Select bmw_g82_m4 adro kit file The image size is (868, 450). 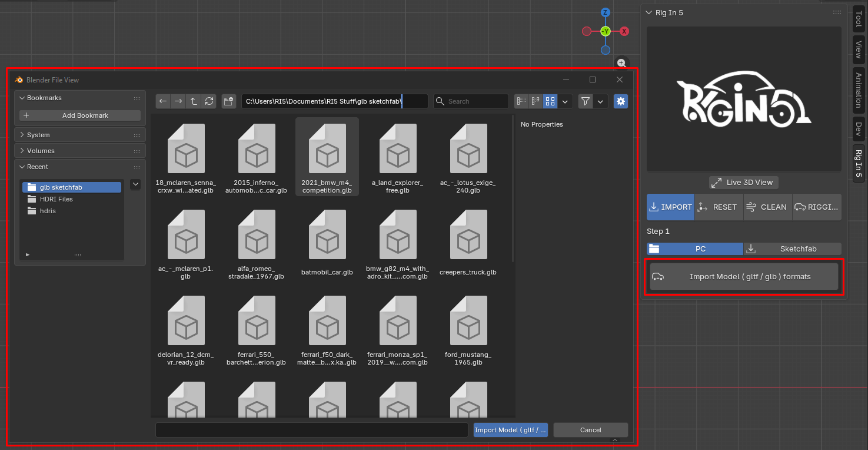click(x=398, y=244)
